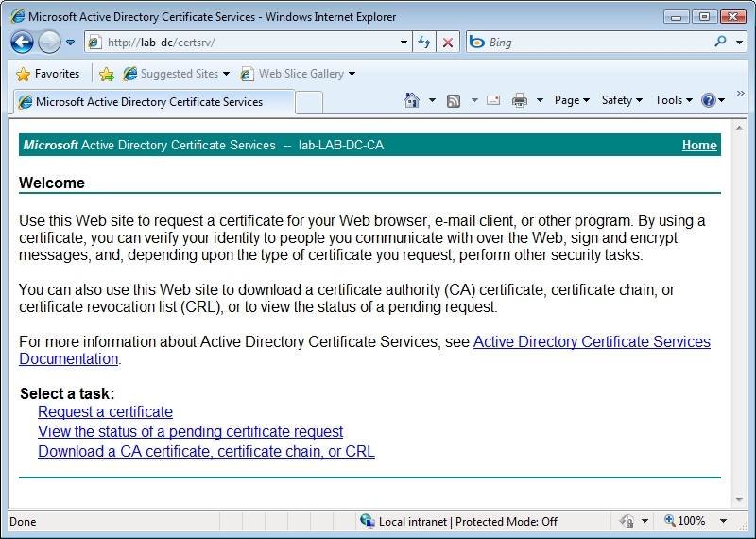
Task: Open the Tools menu
Action: point(674,100)
